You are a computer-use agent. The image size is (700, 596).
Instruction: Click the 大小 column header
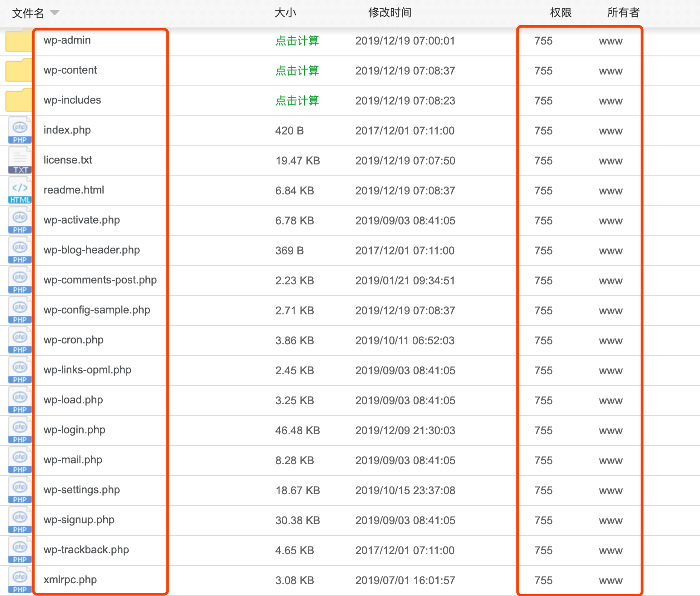(x=285, y=13)
